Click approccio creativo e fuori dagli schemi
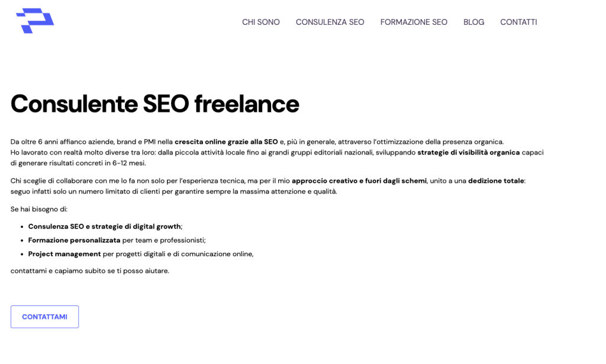 [x=359, y=181]
